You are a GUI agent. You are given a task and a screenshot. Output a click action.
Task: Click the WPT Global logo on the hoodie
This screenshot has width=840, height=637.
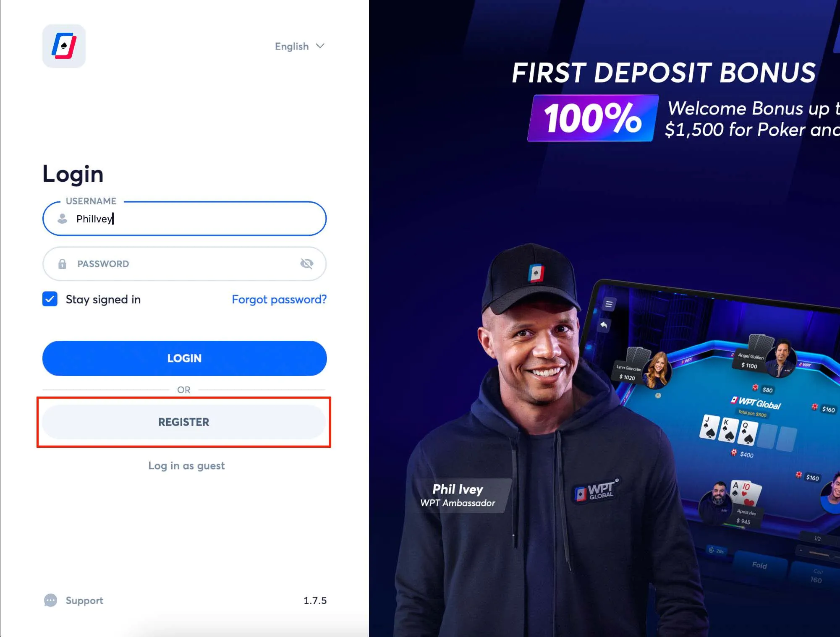(596, 490)
